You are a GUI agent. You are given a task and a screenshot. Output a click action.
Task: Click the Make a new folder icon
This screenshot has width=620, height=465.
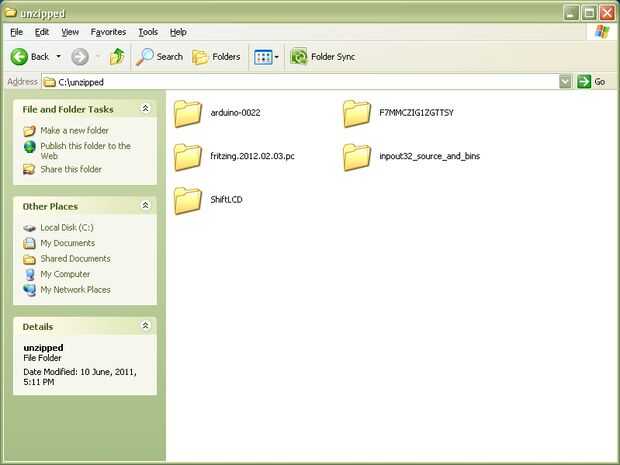[29, 131]
